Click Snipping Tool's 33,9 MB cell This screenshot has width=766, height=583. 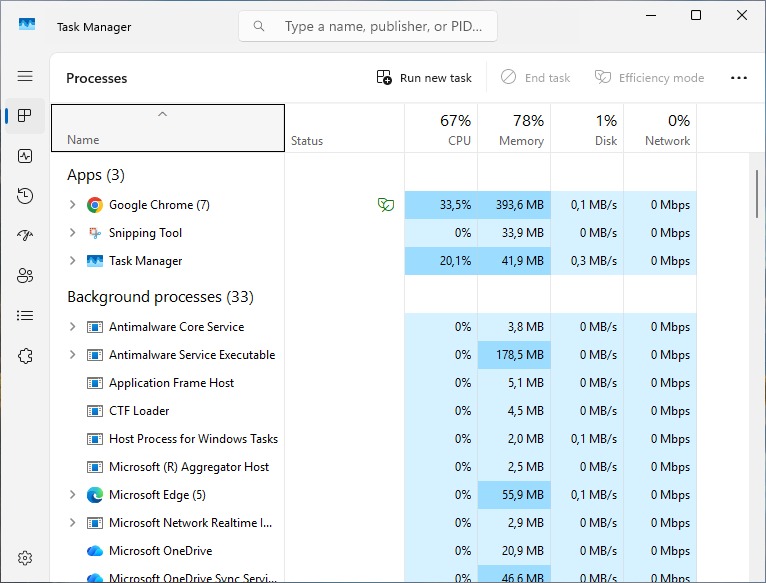514,233
